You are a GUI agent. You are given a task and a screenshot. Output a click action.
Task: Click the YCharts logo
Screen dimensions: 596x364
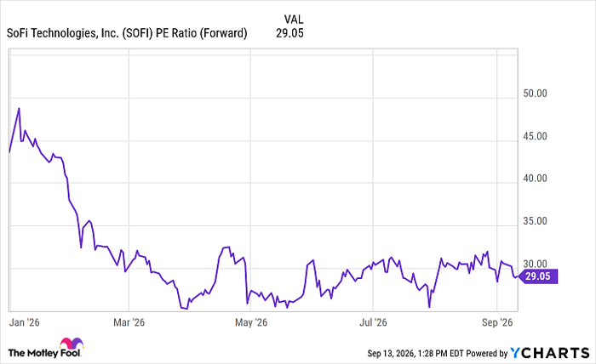[550, 353]
